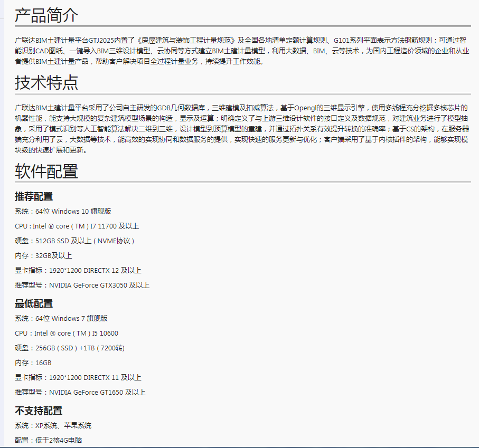This screenshot has width=479, height=448.
Task: Click the line 系统：64位 Windows 7 旗舰版
Action: pos(61,318)
